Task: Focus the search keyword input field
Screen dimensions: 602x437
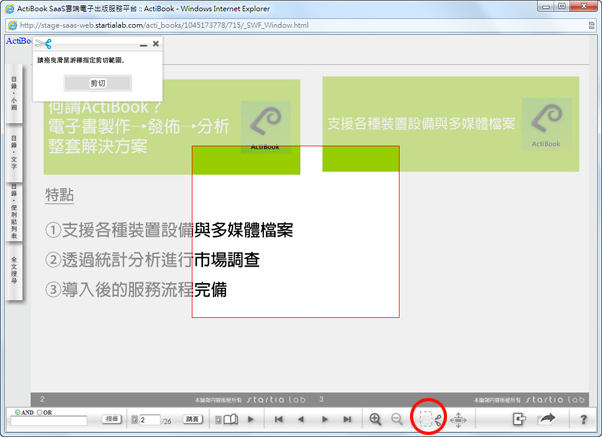Action: (x=49, y=421)
